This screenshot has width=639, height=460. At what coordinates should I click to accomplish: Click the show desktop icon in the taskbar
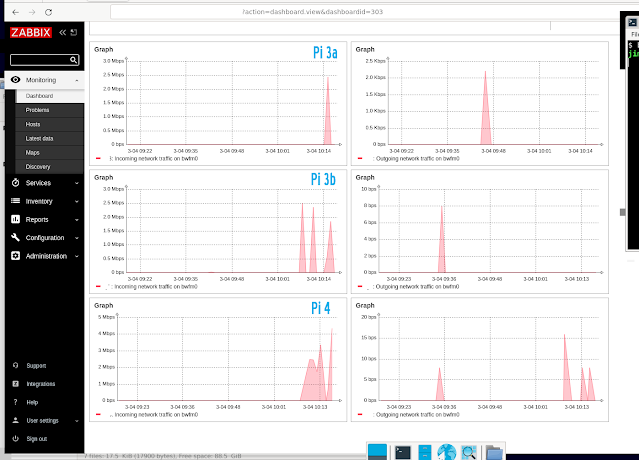[377, 452]
